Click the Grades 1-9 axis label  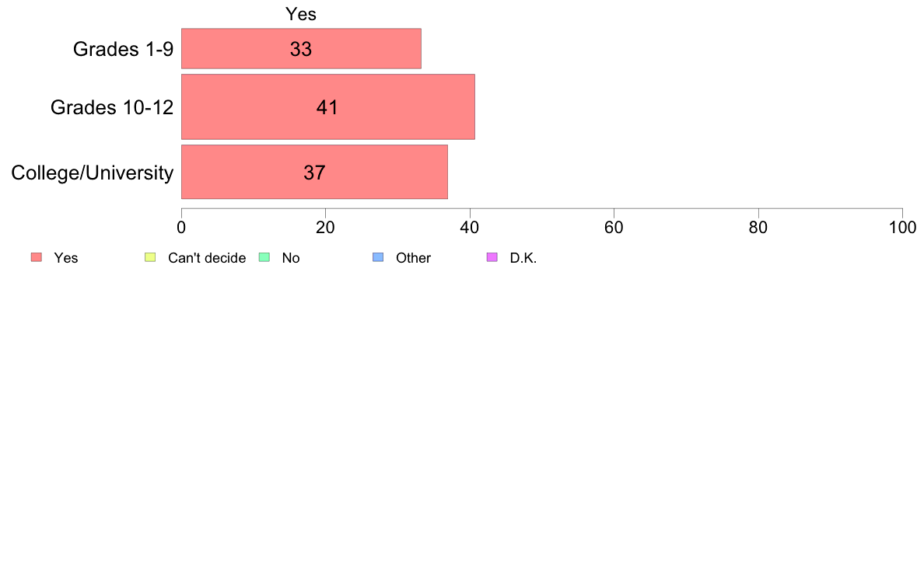(123, 49)
